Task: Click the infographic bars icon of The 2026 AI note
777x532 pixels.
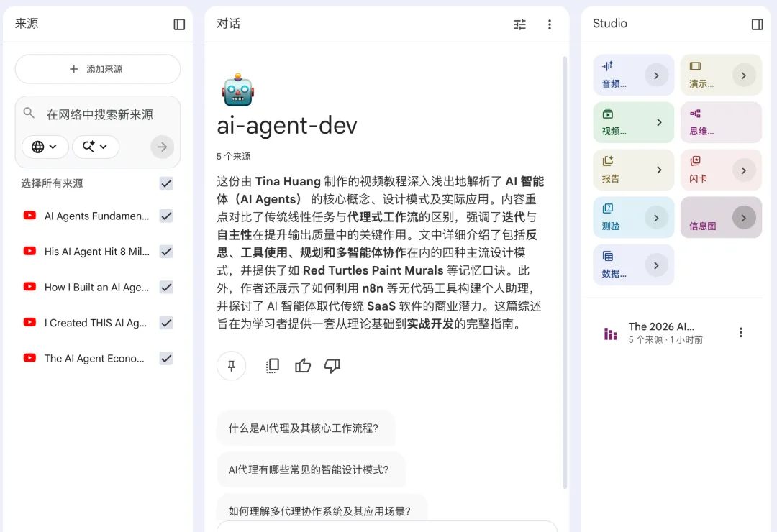Action: pyautogui.click(x=611, y=334)
